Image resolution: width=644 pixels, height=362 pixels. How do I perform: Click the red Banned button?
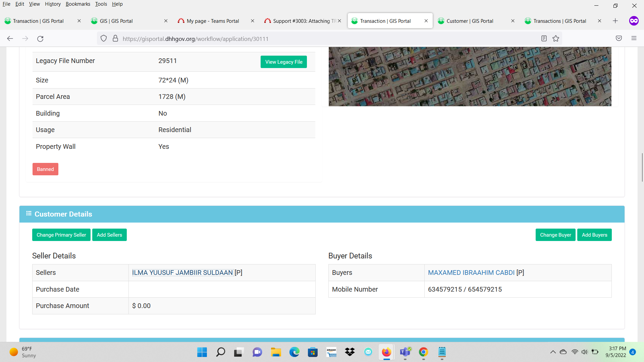coord(45,169)
